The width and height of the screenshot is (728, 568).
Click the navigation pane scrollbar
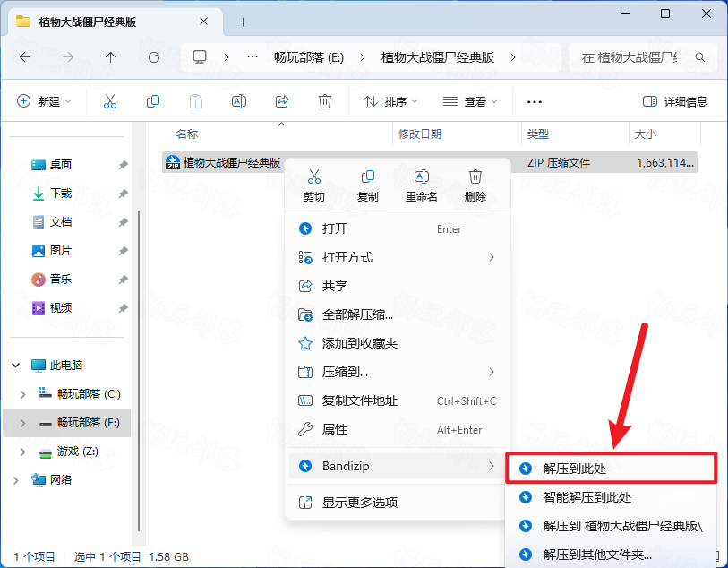pyautogui.click(x=139, y=371)
